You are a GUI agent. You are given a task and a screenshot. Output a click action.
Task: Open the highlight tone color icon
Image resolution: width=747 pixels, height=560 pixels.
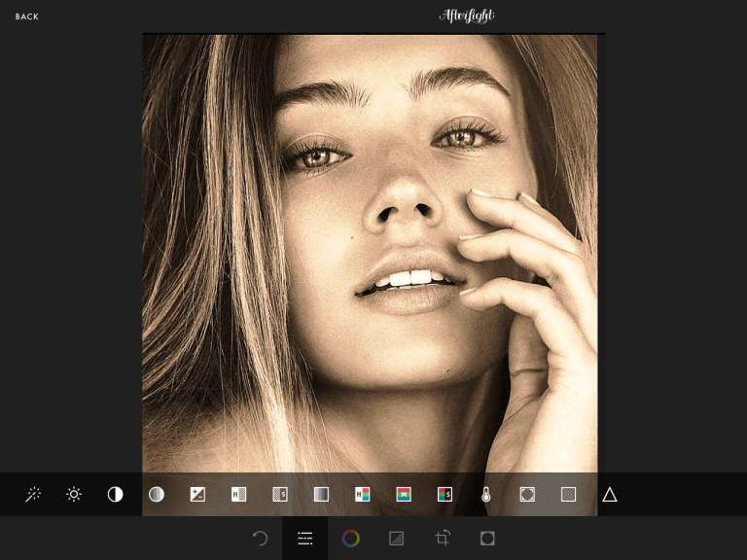click(x=362, y=495)
